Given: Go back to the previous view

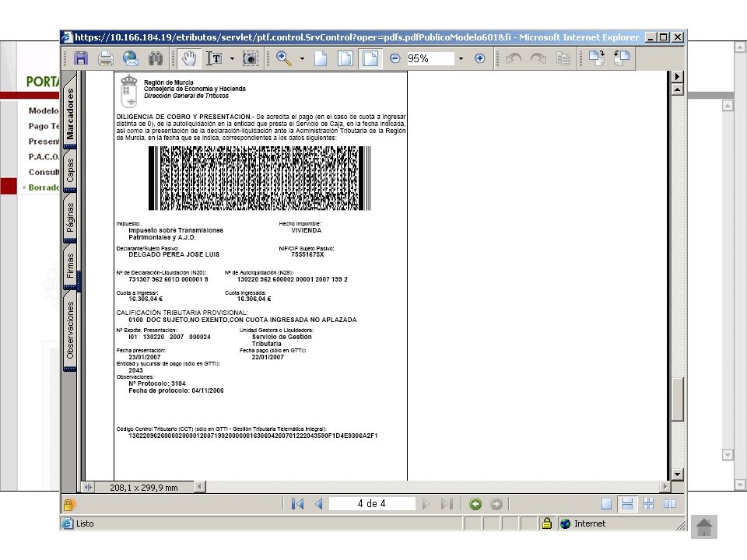Looking at the screenshot, I should (475, 504).
